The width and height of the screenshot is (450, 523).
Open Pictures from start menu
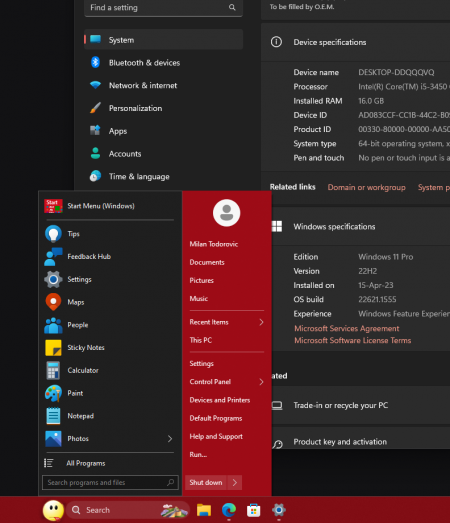(201, 281)
